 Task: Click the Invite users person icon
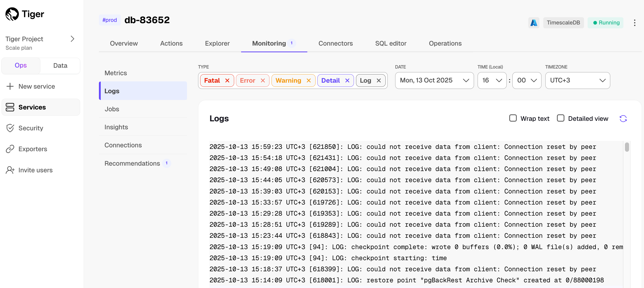(10, 170)
